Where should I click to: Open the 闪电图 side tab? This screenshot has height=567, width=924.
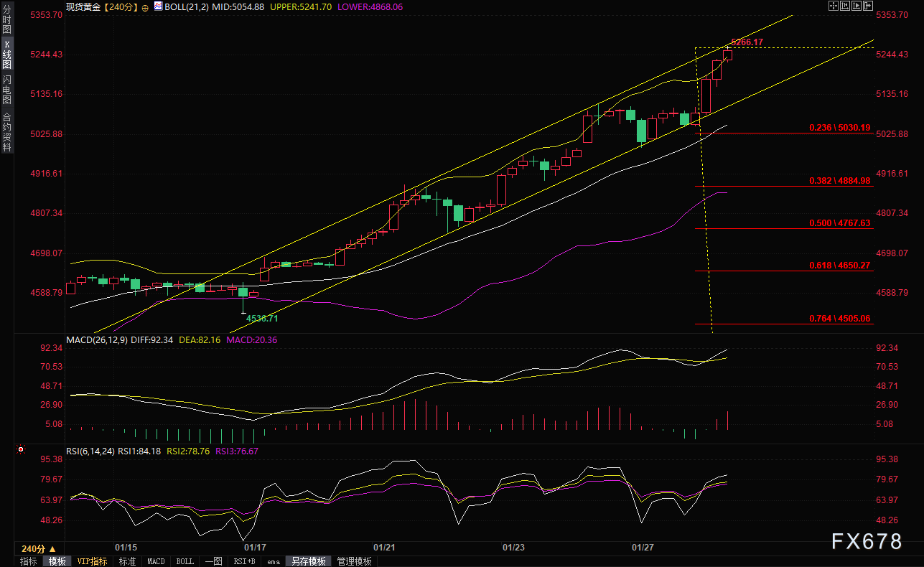click(x=6, y=89)
